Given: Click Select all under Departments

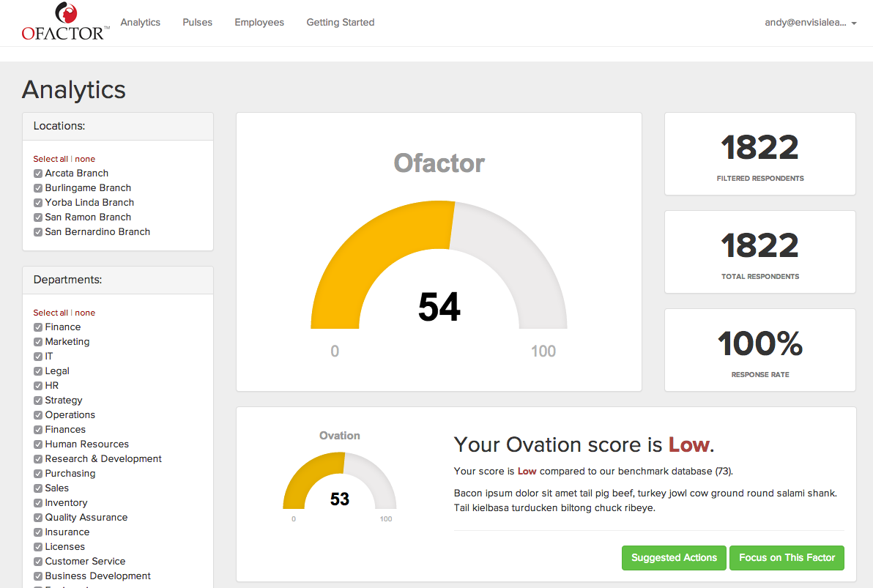Looking at the screenshot, I should coord(50,313).
